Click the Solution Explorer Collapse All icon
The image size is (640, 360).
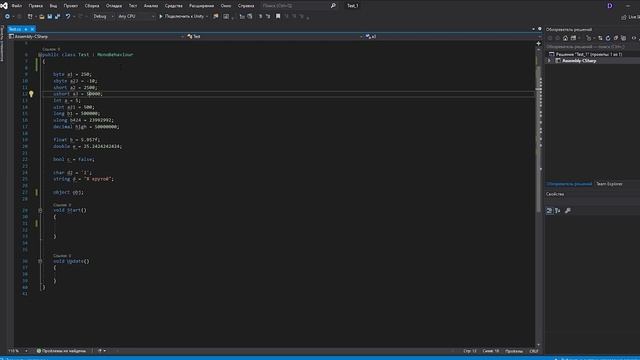tap(616, 38)
